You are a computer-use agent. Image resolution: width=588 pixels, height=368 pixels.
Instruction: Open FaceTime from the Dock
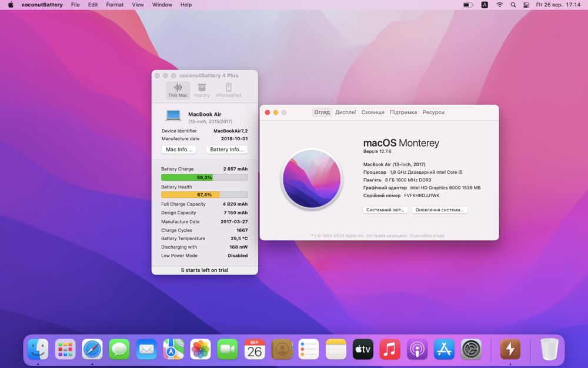227,349
